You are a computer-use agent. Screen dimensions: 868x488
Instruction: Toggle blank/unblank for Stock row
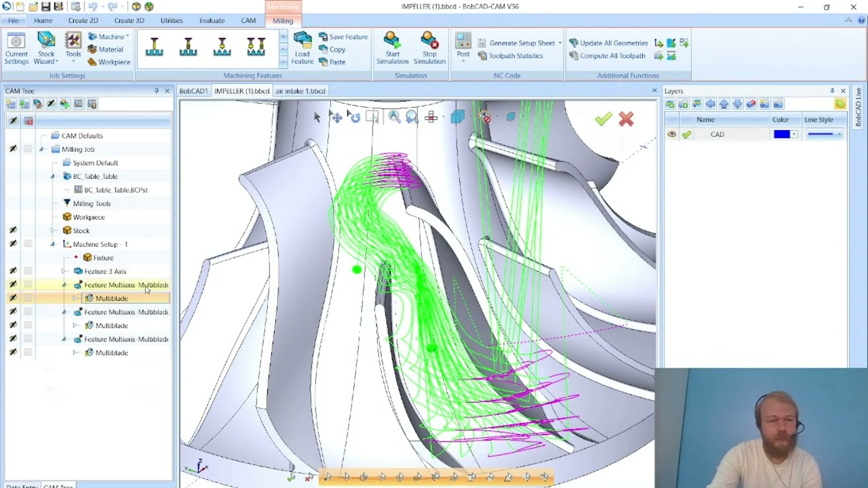coord(13,230)
